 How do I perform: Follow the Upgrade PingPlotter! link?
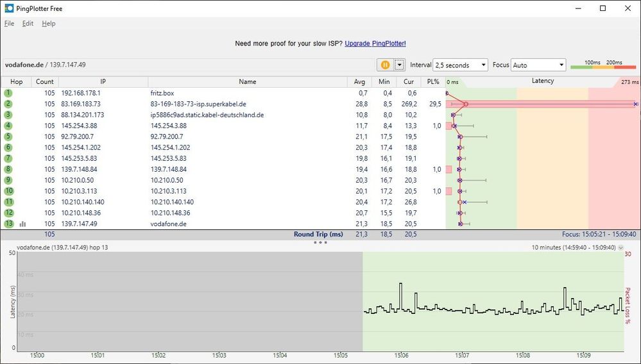point(375,43)
